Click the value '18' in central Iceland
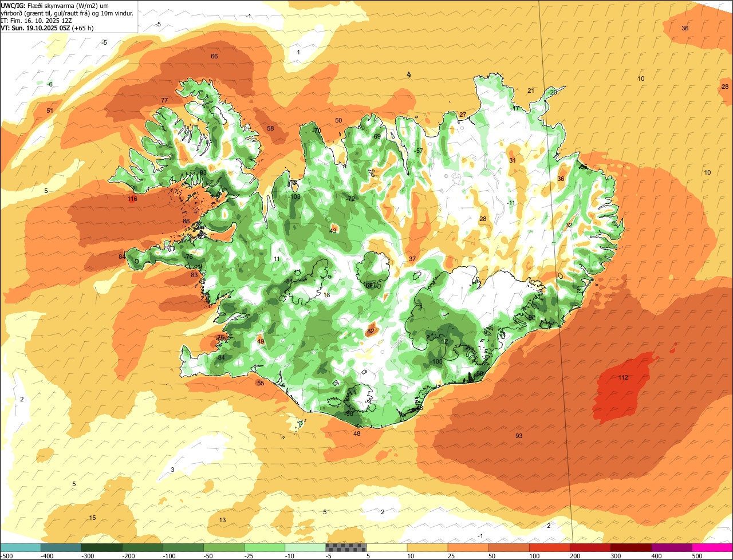 pyautogui.click(x=327, y=295)
